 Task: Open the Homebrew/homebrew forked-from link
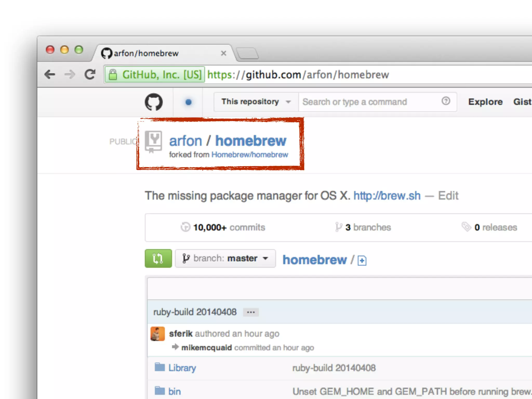click(250, 155)
